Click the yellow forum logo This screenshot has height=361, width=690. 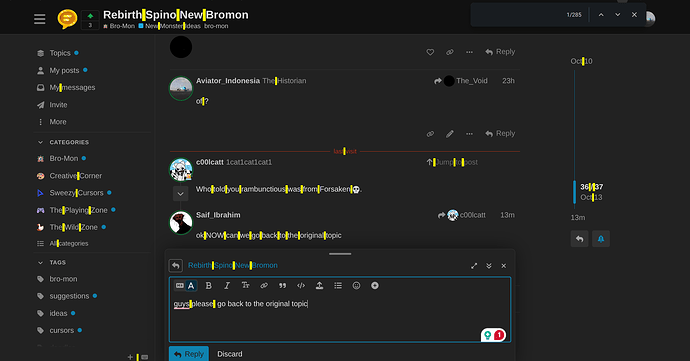pyautogui.click(x=67, y=19)
